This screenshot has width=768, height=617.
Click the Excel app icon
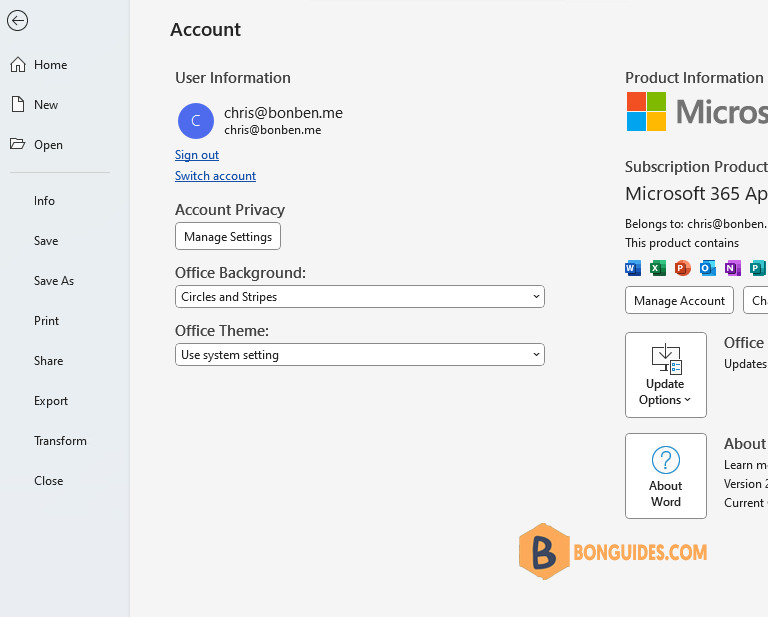tap(658, 268)
